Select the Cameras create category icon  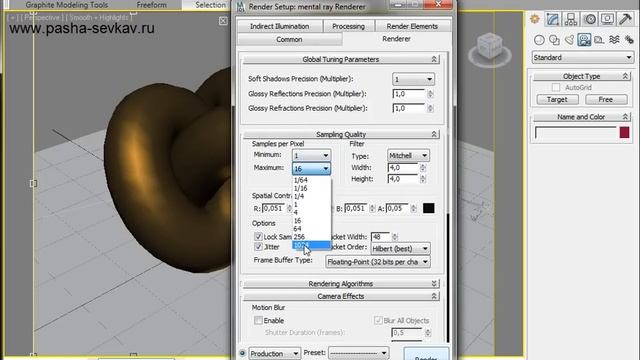click(584, 40)
